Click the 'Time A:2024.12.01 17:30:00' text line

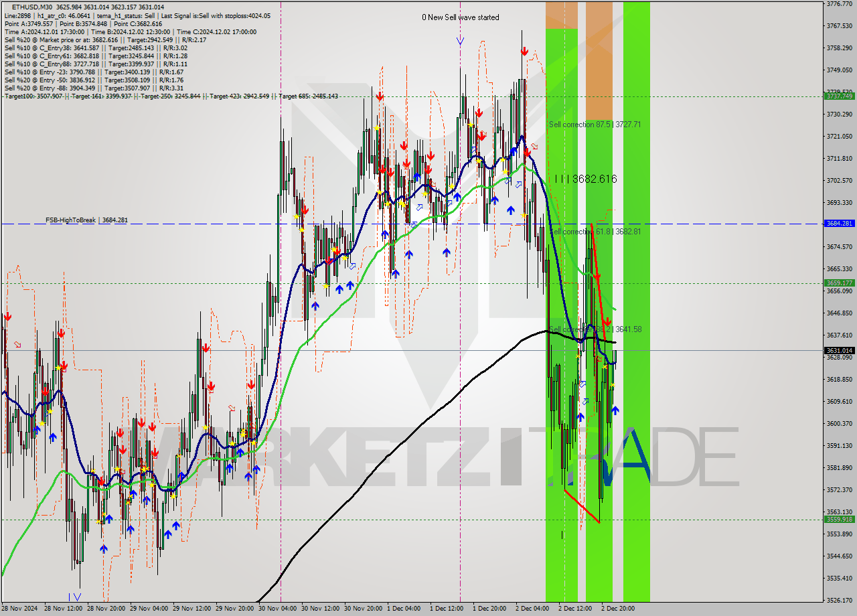(x=130, y=31)
